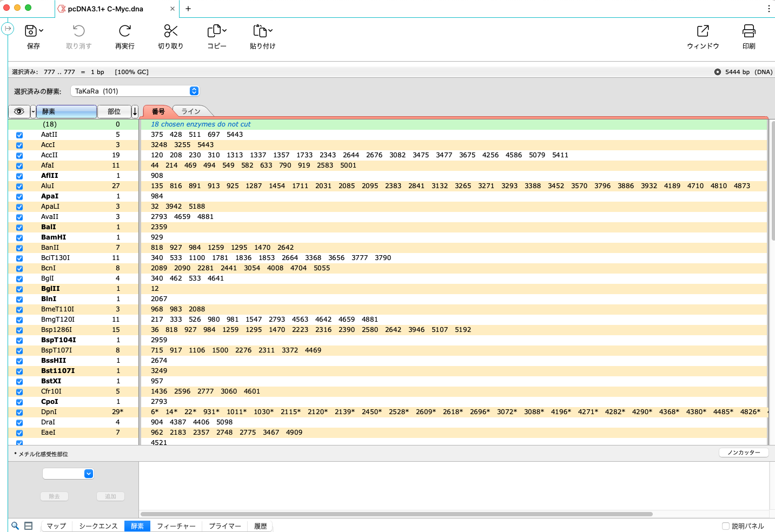The image size is (775, 532).
Task: Uncheck the AatII enzyme checkbox
Action: 19,135
